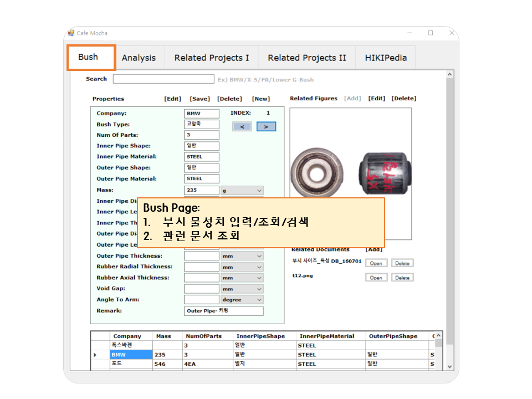Open the Void Gap unit dropdown
Image resolution: width=532 pixels, height=399 pixels.
pos(242,289)
